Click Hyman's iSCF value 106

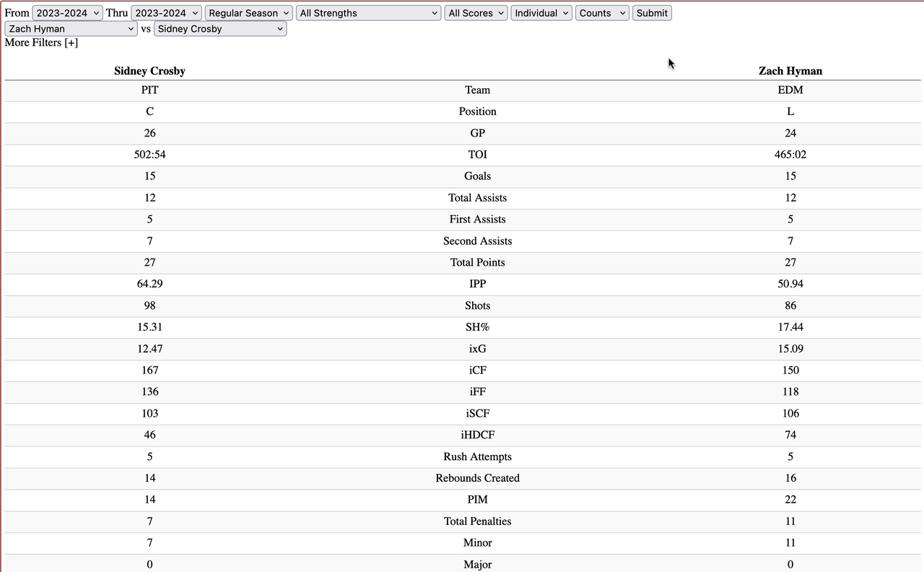(790, 414)
